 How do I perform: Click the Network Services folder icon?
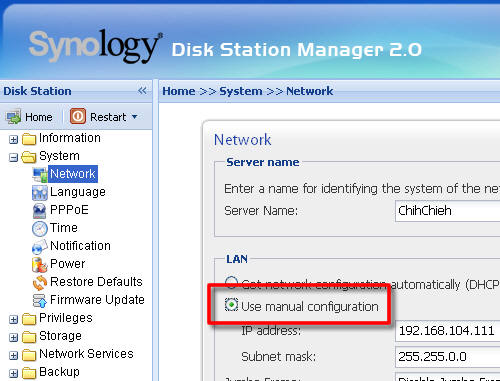(29, 355)
